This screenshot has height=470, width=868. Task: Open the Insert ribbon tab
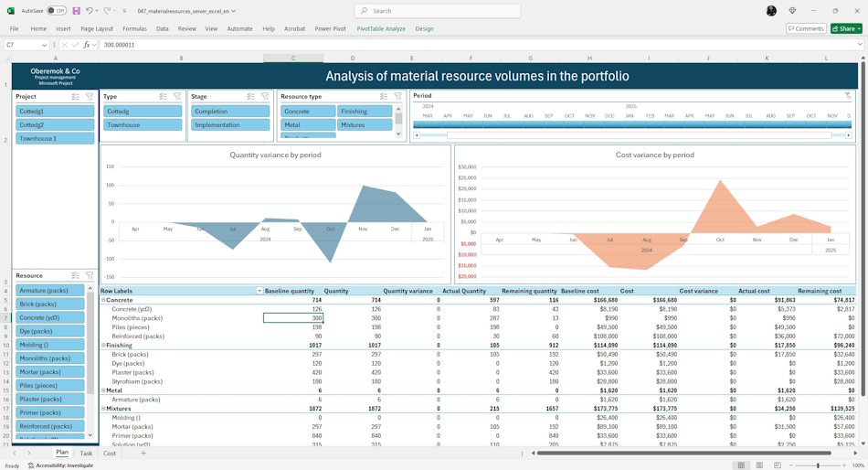63,29
